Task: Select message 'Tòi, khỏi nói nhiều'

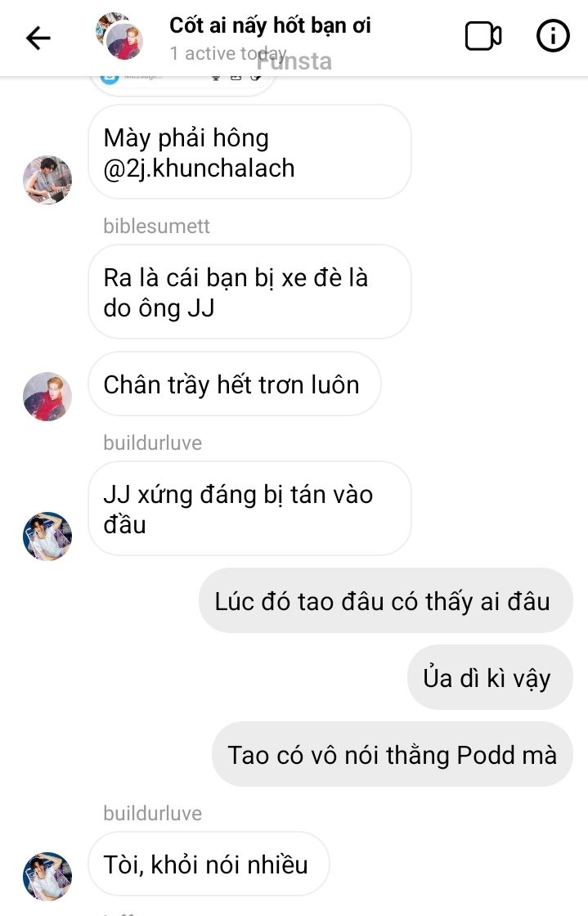Action: [x=209, y=864]
